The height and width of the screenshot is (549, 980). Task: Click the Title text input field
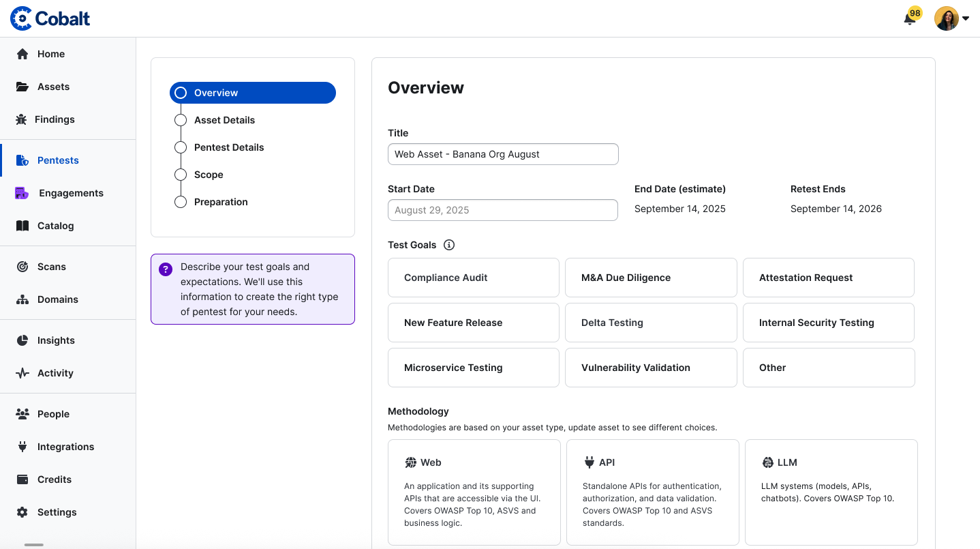502,154
